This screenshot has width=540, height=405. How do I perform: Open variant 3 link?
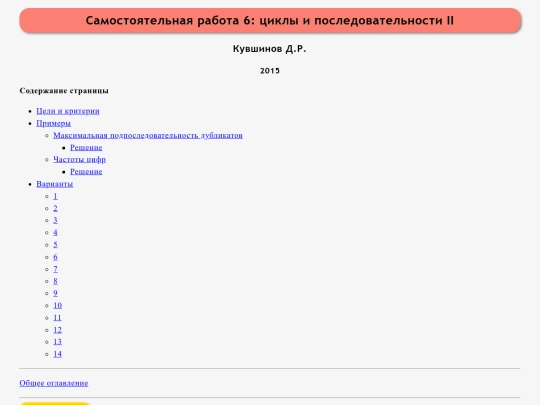point(55,220)
